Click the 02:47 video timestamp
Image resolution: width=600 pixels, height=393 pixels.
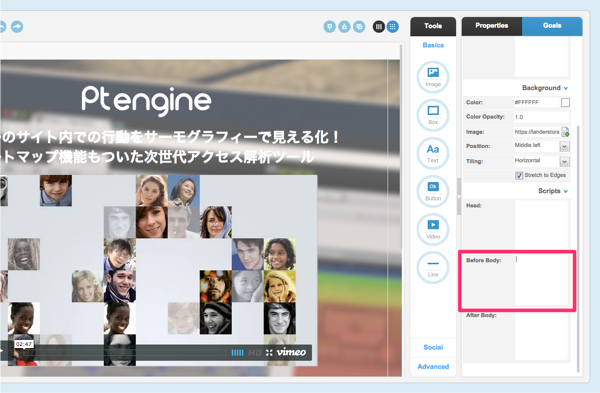(24, 344)
